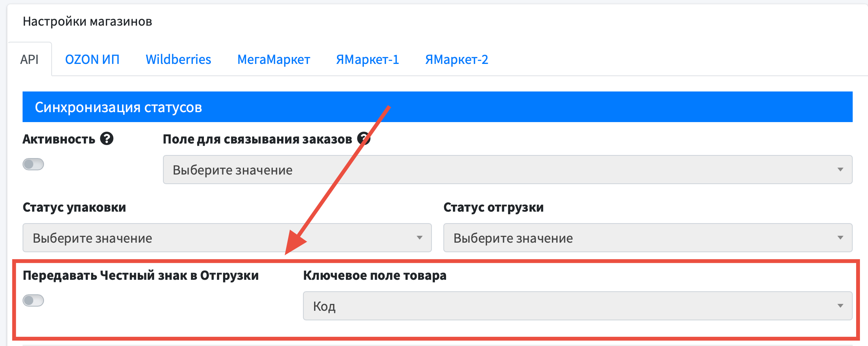Switch to the МегаМаркет tab
The height and width of the screenshot is (346, 868).
(274, 59)
